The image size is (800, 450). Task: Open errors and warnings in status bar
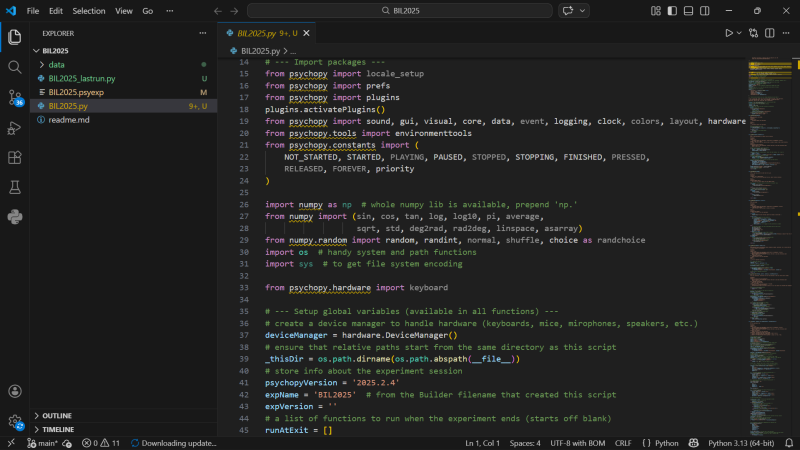[101, 443]
